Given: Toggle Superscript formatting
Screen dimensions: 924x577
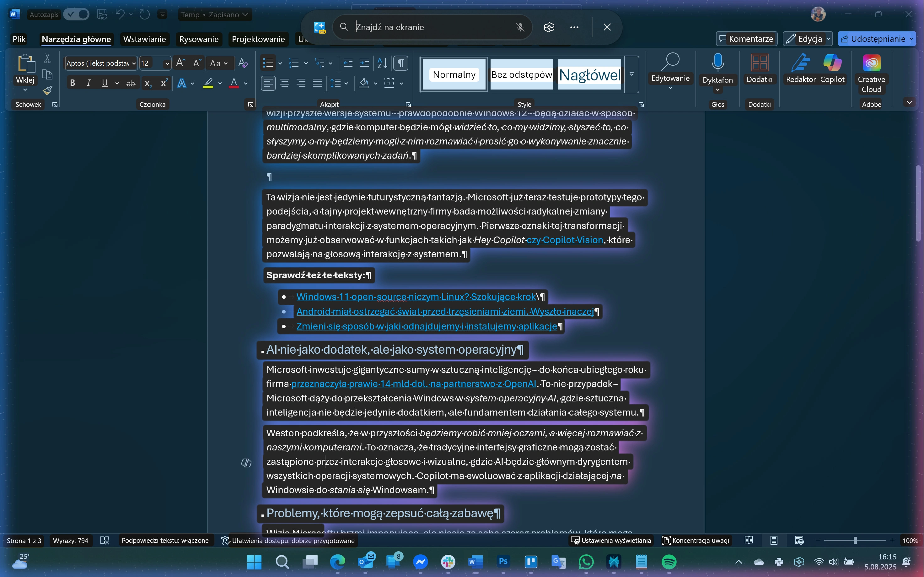Looking at the screenshot, I should [164, 83].
